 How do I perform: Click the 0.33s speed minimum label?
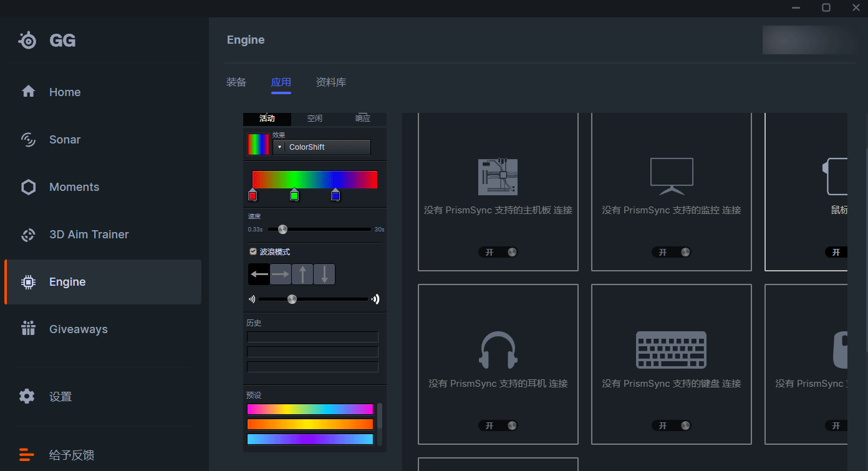point(255,230)
